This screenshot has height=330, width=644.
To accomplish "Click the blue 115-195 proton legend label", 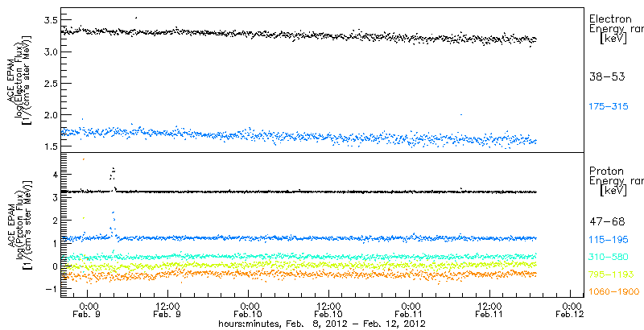I will [x=609, y=239].
